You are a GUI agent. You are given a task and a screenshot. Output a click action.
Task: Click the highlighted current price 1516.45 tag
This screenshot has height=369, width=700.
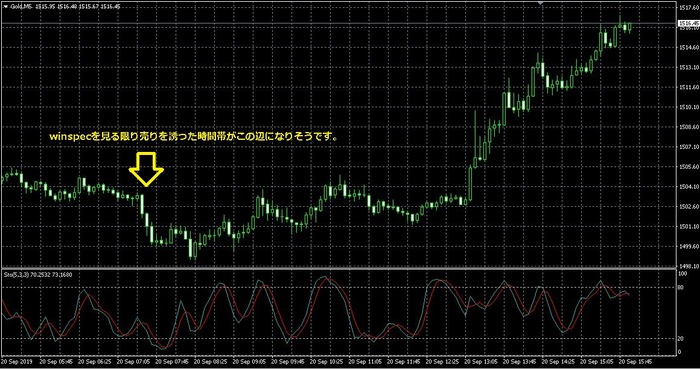[x=688, y=23]
